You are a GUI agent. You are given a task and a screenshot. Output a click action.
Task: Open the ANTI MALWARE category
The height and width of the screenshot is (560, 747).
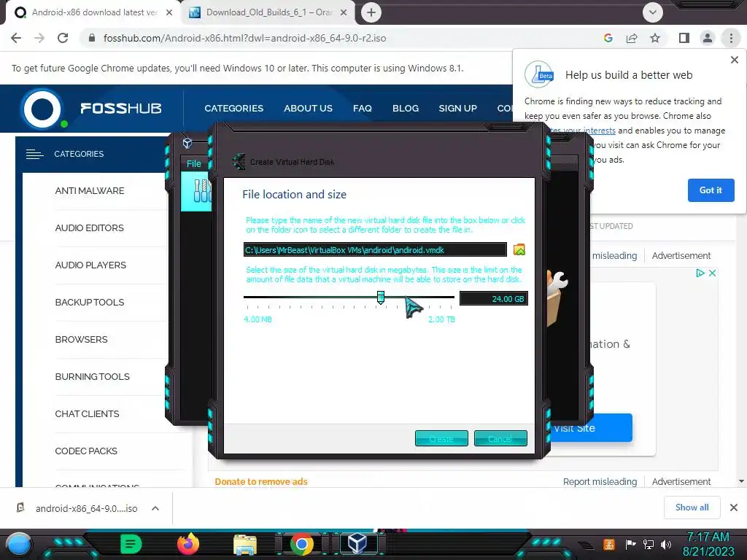(90, 190)
